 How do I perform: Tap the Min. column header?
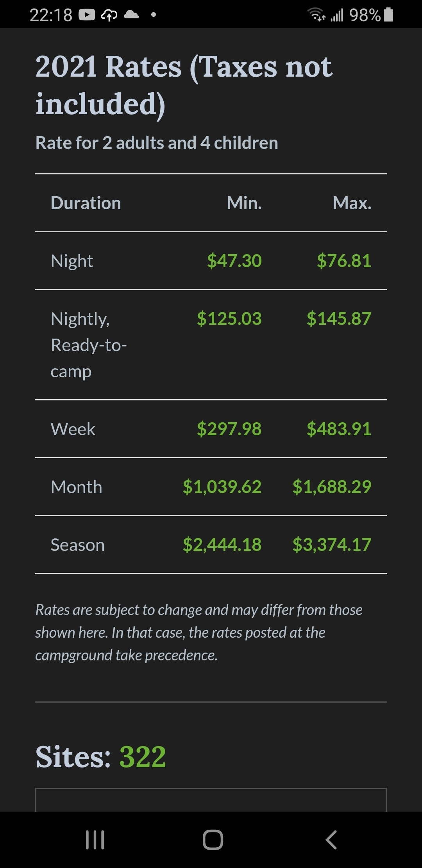pyautogui.click(x=244, y=203)
